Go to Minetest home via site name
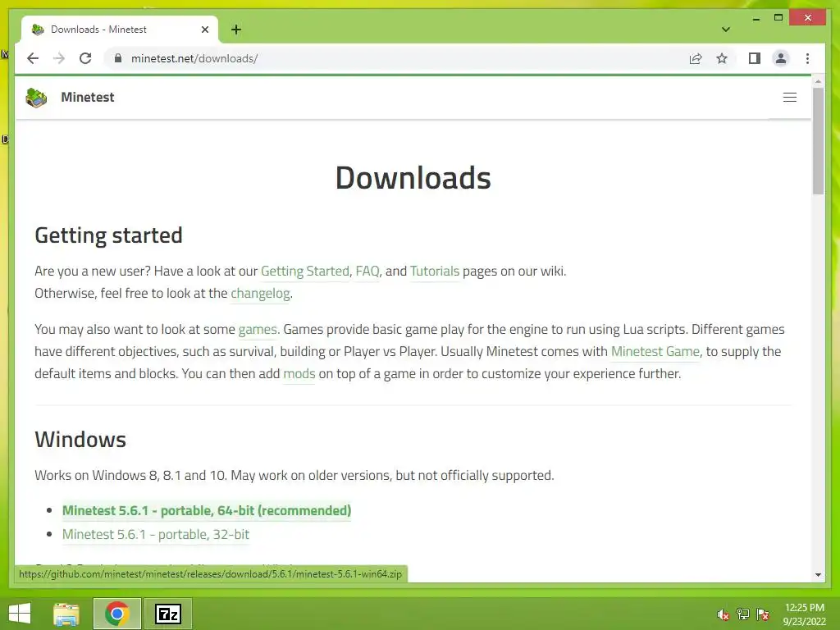The image size is (840, 630). [87, 97]
